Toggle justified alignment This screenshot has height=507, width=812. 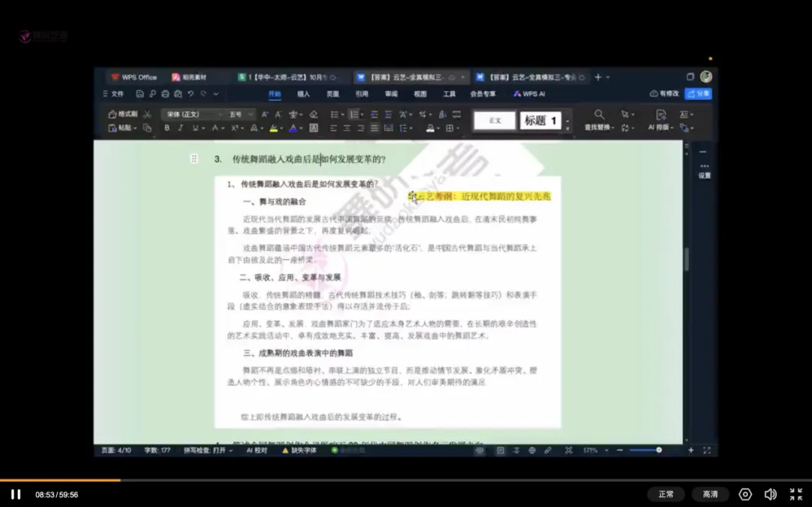coord(374,128)
